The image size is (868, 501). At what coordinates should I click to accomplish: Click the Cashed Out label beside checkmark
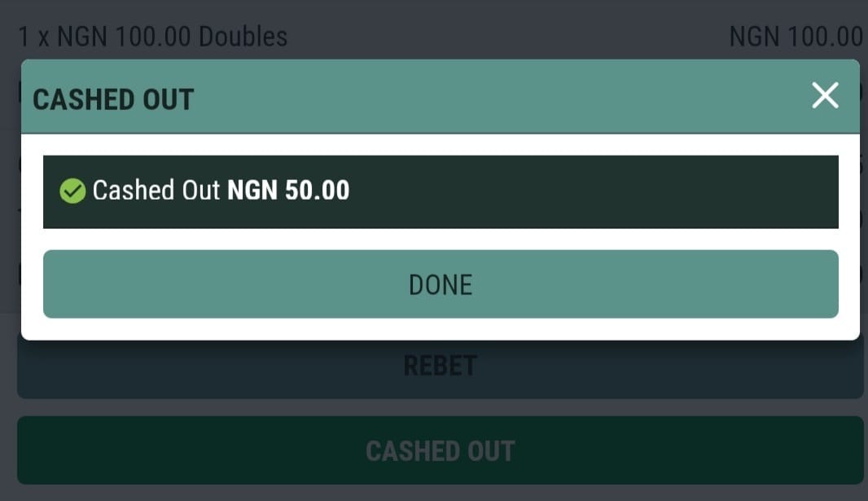156,191
